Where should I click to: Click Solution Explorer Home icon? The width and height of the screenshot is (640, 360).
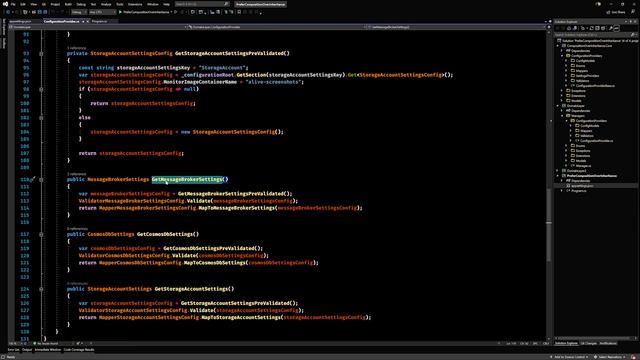[x=569, y=28]
